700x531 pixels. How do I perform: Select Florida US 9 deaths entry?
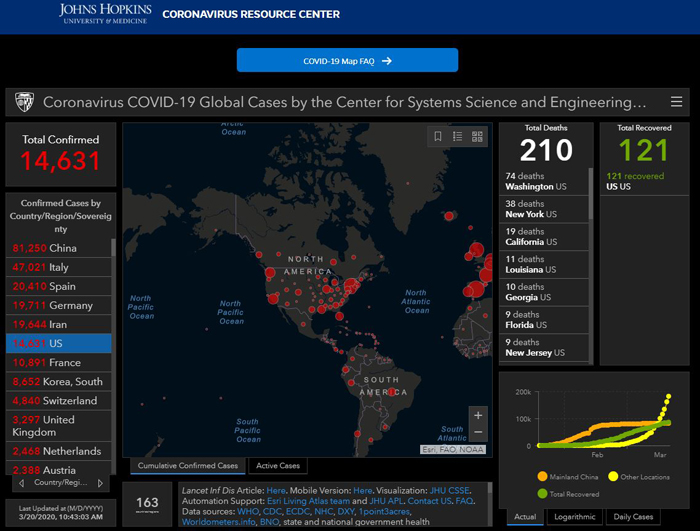pyautogui.click(x=544, y=320)
